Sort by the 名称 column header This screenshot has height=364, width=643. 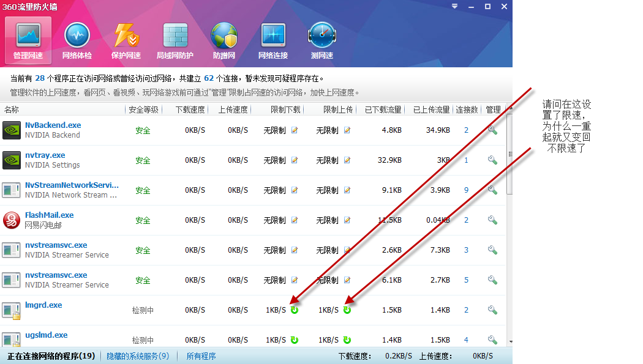coord(12,110)
